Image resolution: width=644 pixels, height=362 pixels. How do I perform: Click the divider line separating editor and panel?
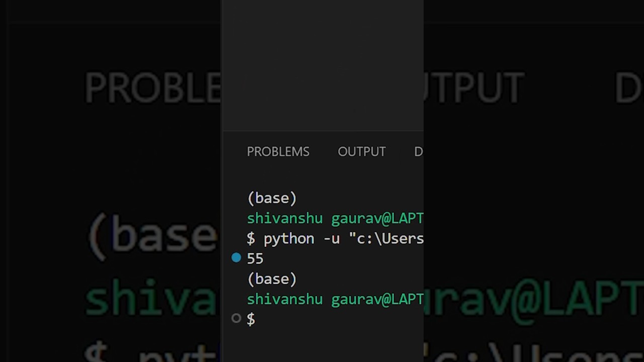323,132
